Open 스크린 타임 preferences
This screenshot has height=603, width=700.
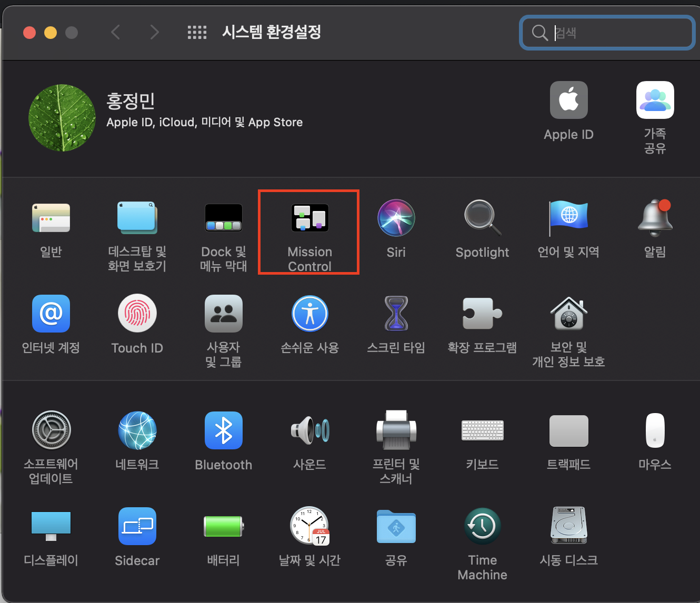[x=396, y=314]
